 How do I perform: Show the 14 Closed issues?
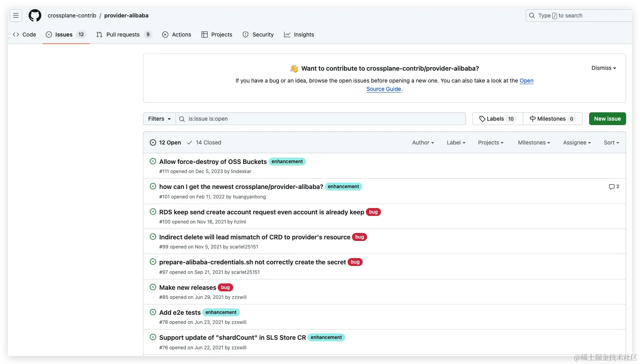click(x=204, y=143)
